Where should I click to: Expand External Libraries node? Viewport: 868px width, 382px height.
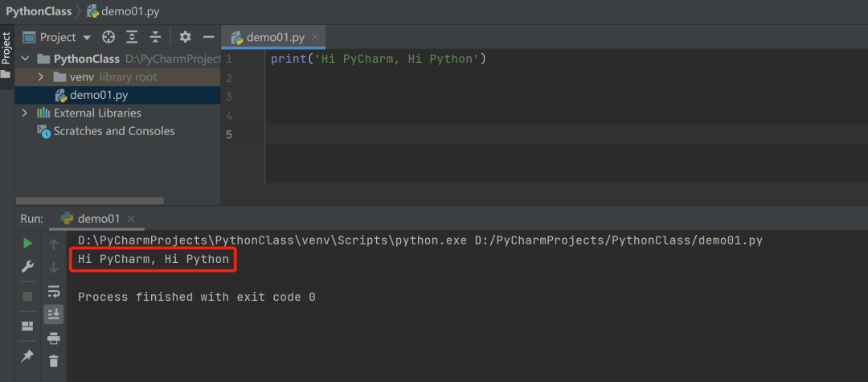pos(25,113)
